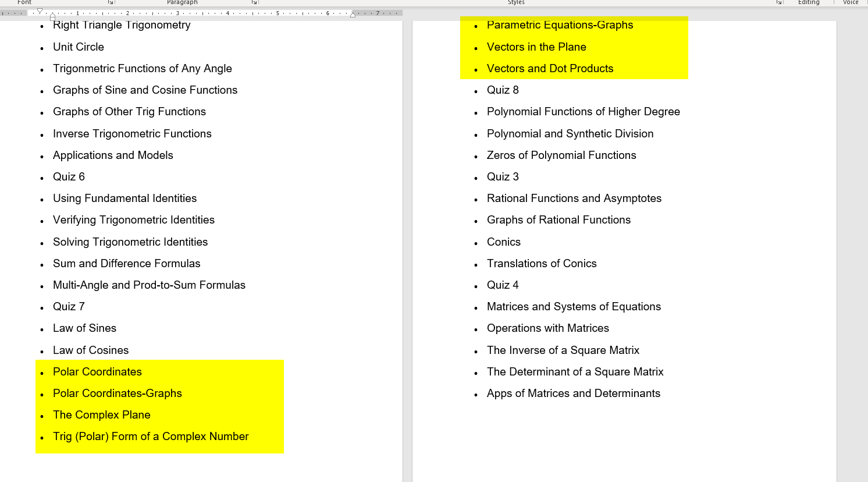The image size is (868, 482).
Task: Click highlighted 'Vectors and Dot Products' line
Action: [x=550, y=69]
